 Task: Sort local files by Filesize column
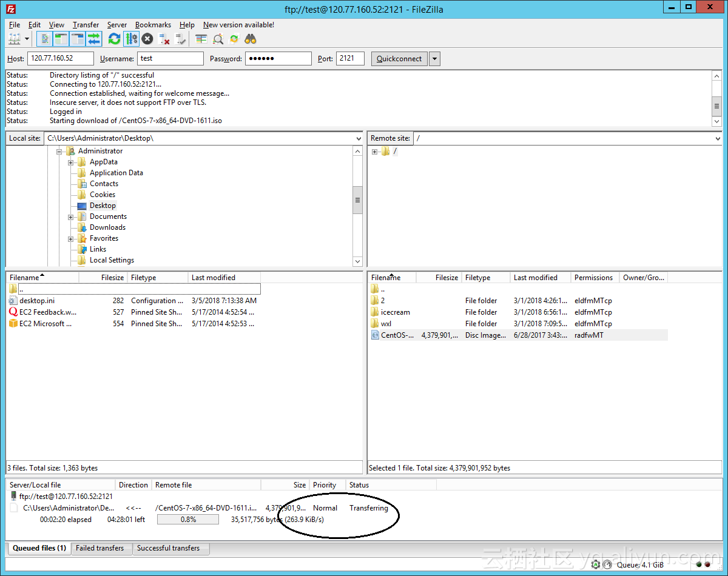(103, 278)
